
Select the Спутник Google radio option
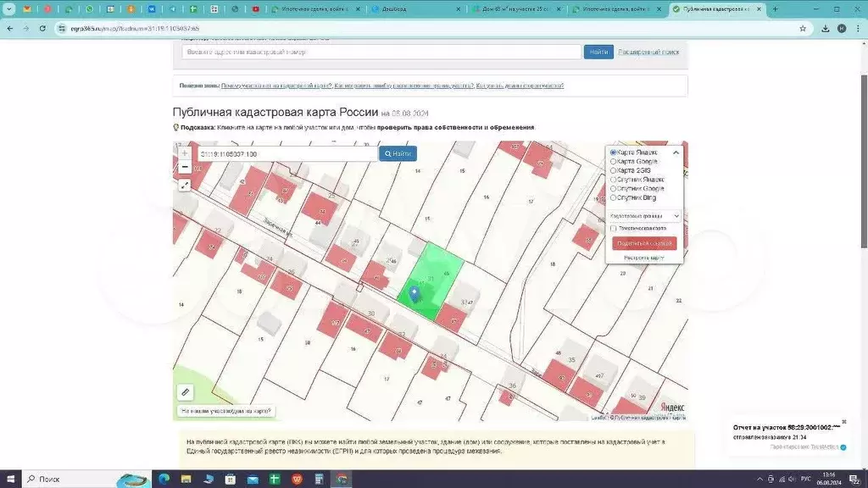tap(614, 189)
